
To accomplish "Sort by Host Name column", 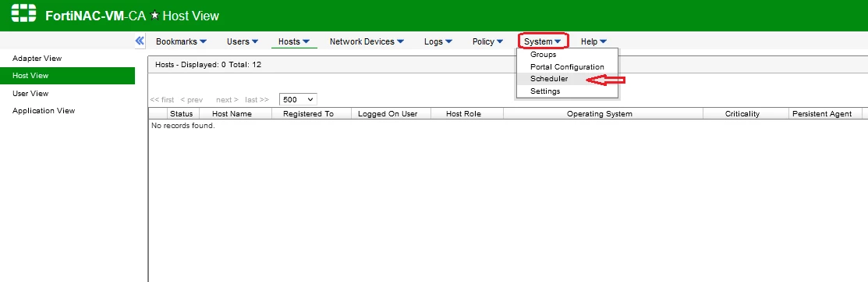I will (235, 113).
